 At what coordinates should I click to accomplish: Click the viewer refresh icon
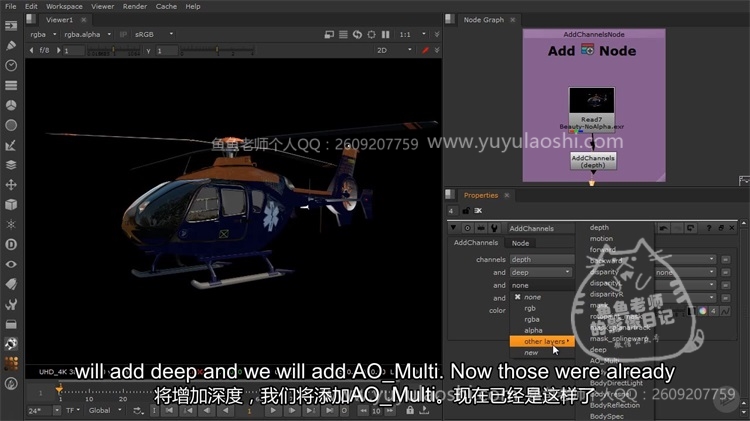pyautogui.click(x=356, y=34)
